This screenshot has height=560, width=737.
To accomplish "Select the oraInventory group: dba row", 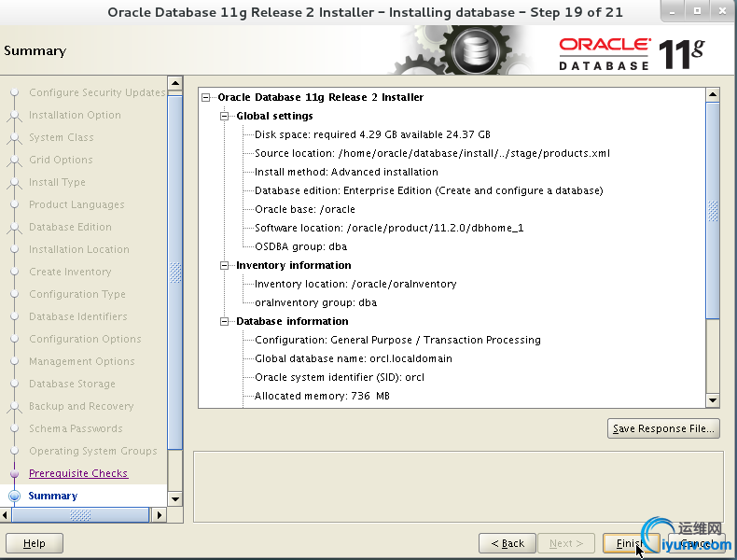I will (x=316, y=302).
